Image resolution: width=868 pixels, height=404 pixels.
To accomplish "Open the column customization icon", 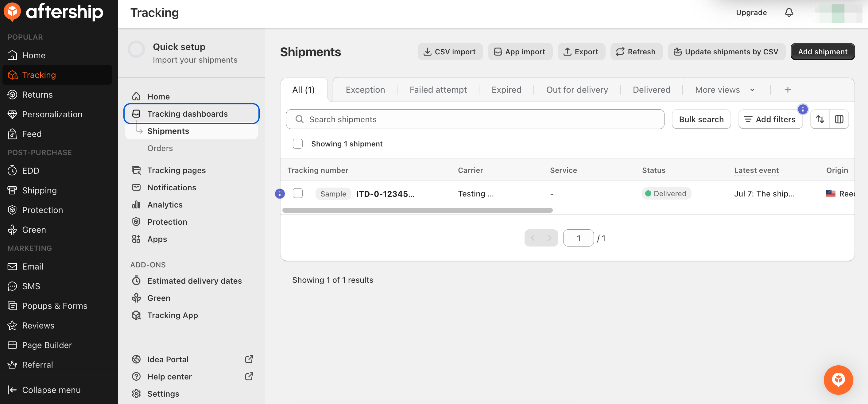I will coord(839,119).
